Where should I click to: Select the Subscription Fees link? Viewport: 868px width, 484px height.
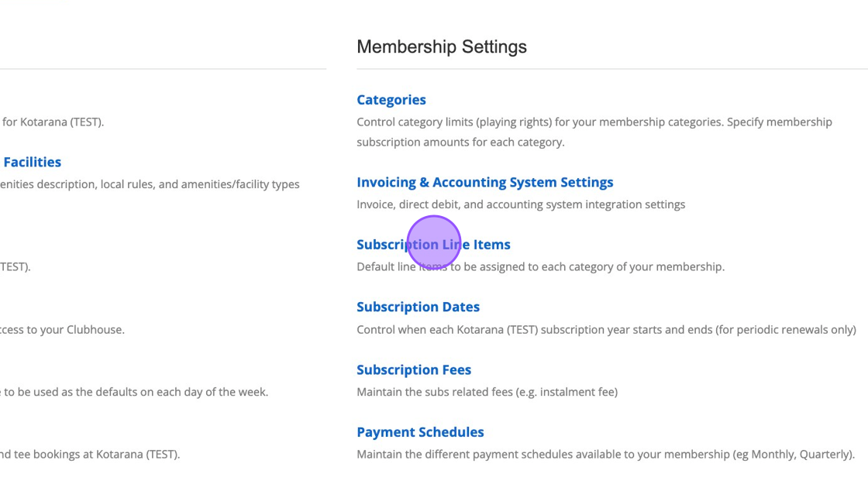coord(413,370)
